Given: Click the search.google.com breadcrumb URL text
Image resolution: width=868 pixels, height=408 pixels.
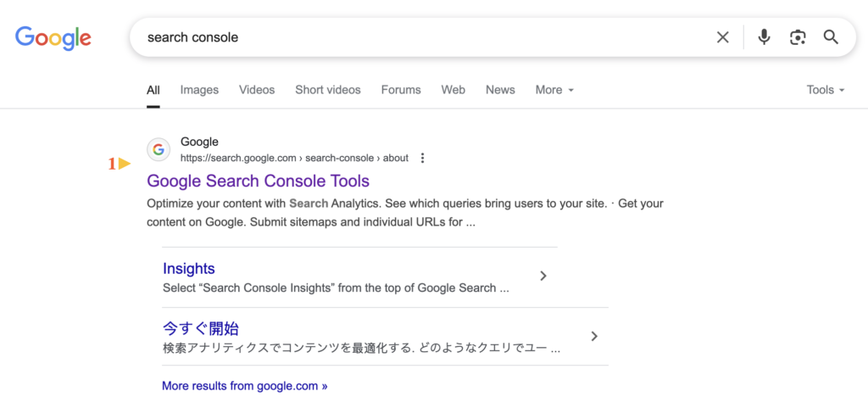Looking at the screenshot, I should pyautogui.click(x=294, y=159).
